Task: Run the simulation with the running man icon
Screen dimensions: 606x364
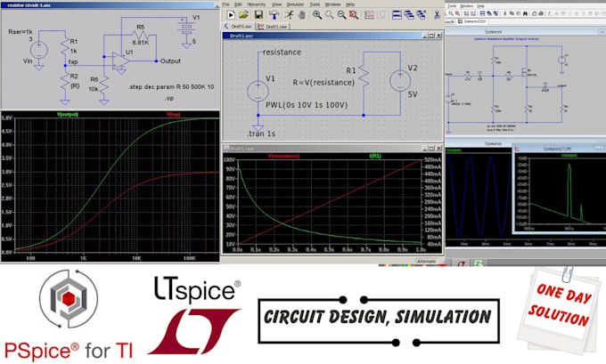Action: [x=289, y=15]
